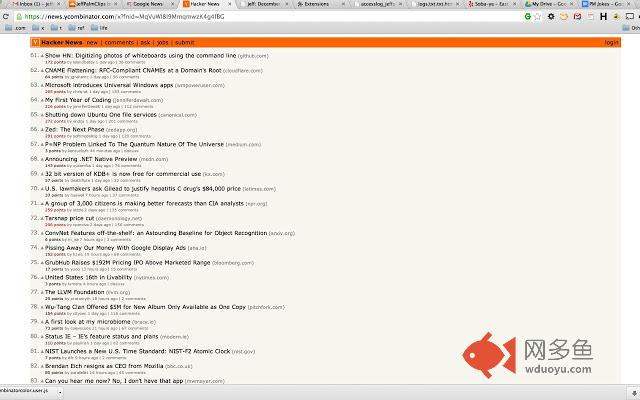Open 'A first look at my microbiome'
The width and height of the screenshot is (640, 400).
(x=87, y=322)
